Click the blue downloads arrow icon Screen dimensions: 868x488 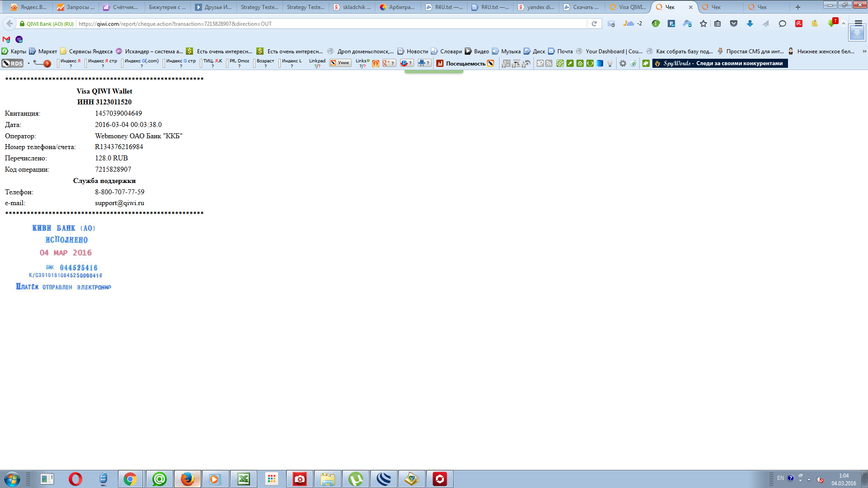click(750, 24)
